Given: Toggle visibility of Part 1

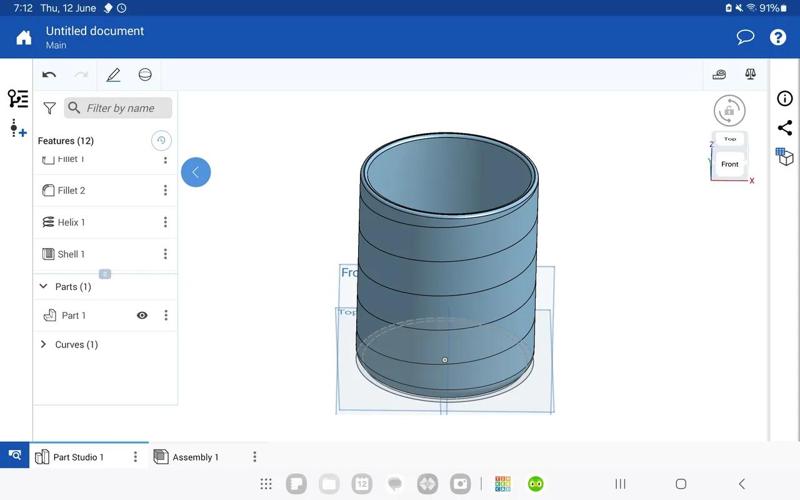Looking at the screenshot, I should 142,315.
